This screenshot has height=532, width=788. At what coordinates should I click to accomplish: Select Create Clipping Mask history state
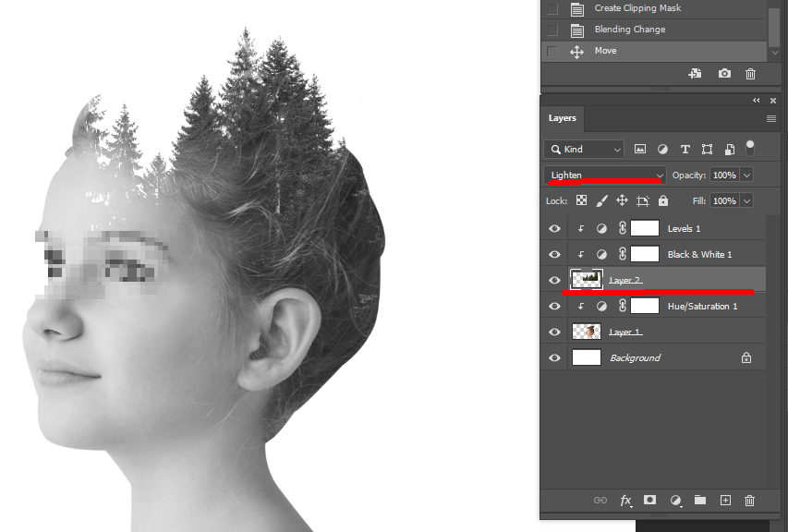point(654,8)
